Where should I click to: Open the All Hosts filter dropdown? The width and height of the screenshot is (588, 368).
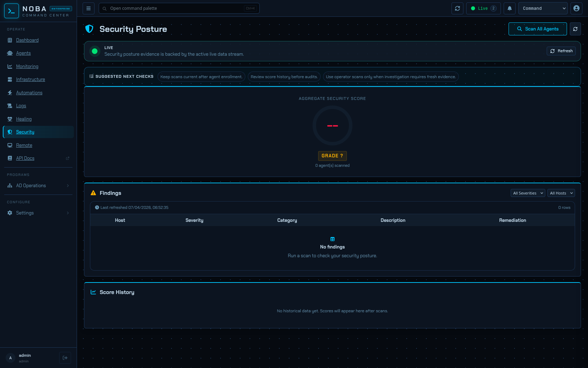pos(561,193)
